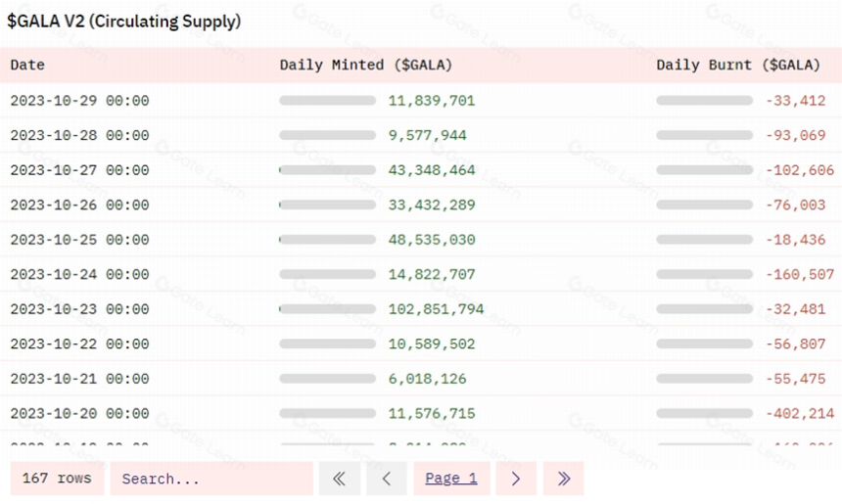
Task: Click minted value 48,535,030
Action: [x=432, y=240]
